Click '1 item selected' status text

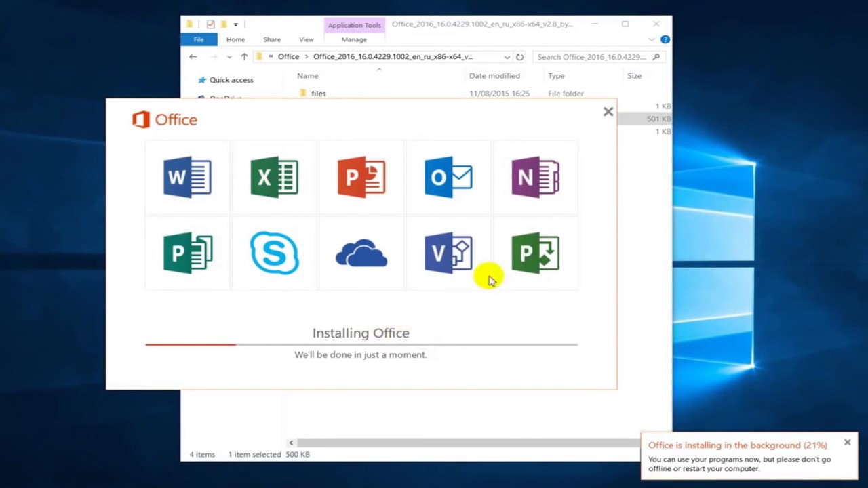click(254, 454)
